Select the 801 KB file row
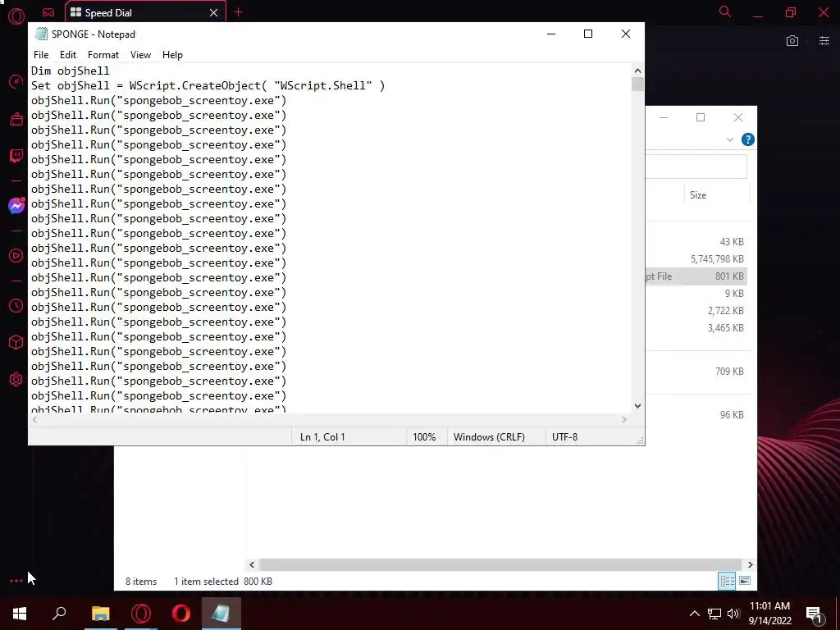This screenshot has height=630, width=840. click(x=696, y=276)
